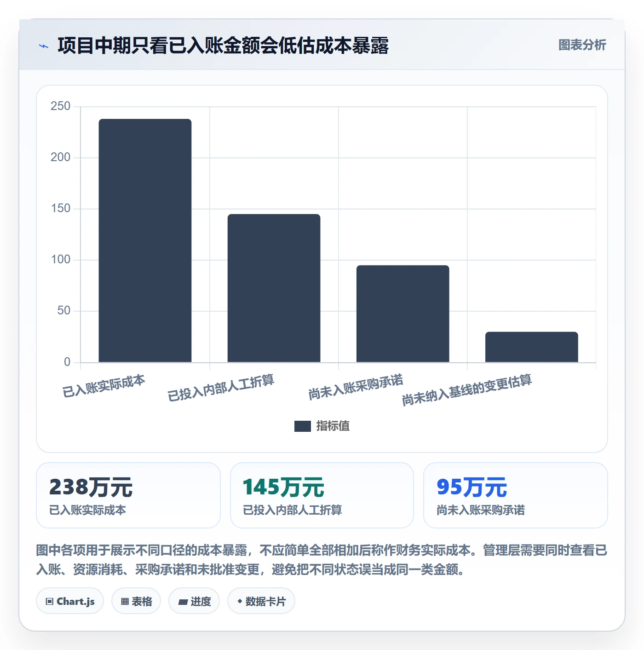Select the 表格 tag
This screenshot has height=650, width=644.
pos(136,601)
